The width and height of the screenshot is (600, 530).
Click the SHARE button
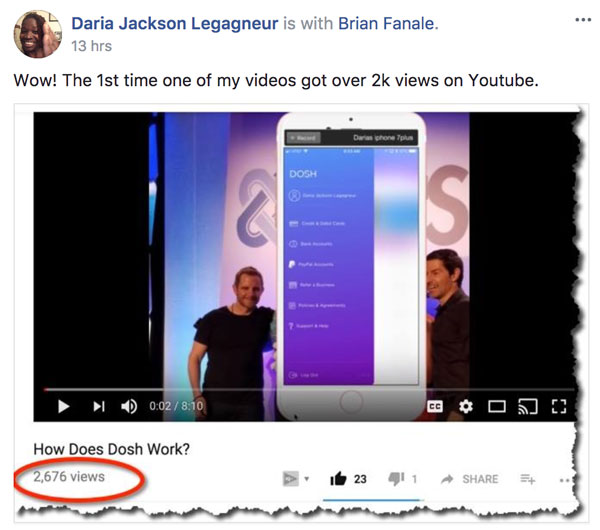470,479
